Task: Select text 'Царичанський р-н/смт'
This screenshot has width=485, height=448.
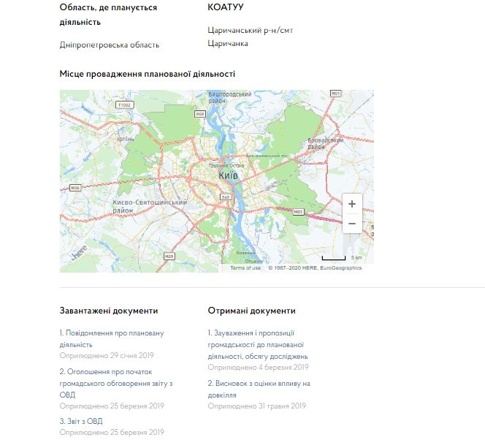Action: (251, 30)
